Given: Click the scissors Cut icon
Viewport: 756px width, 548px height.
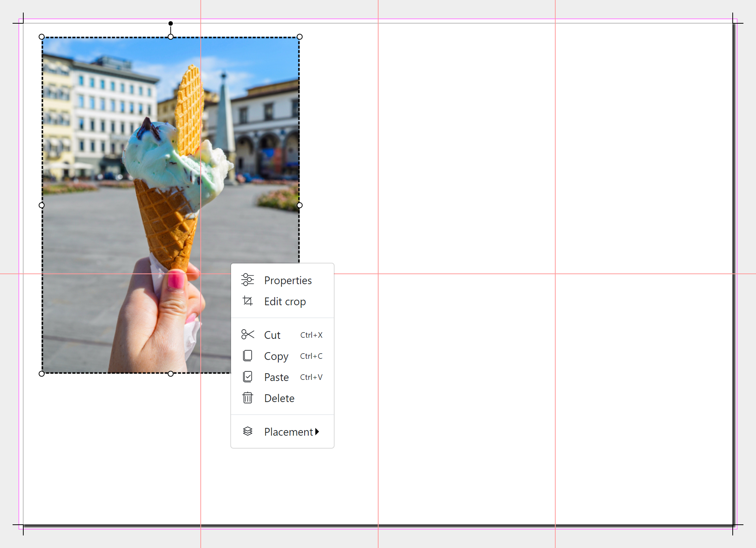Looking at the screenshot, I should (x=247, y=334).
